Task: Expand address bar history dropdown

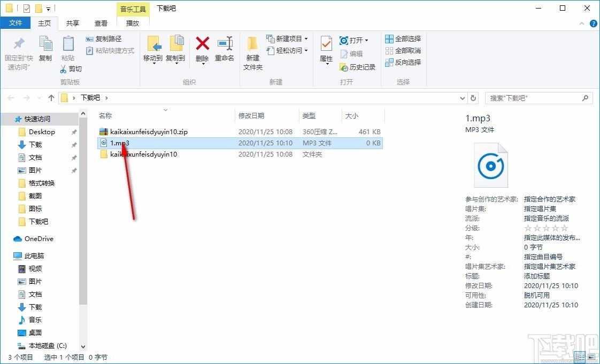Action: pos(462,98)
